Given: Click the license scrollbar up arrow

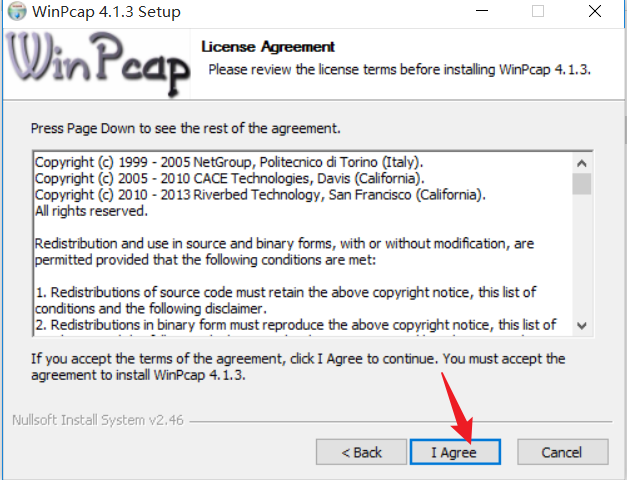Looking at the screenshot, I should 582,163.
